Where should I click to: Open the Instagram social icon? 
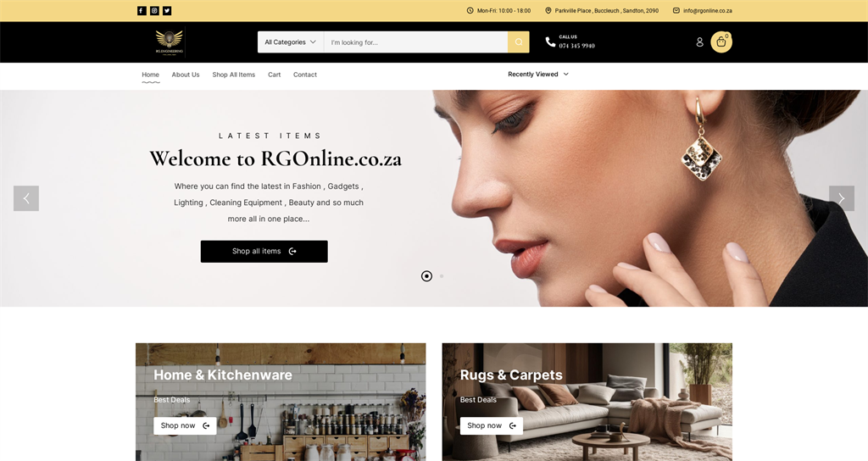[x=154, y=10]
